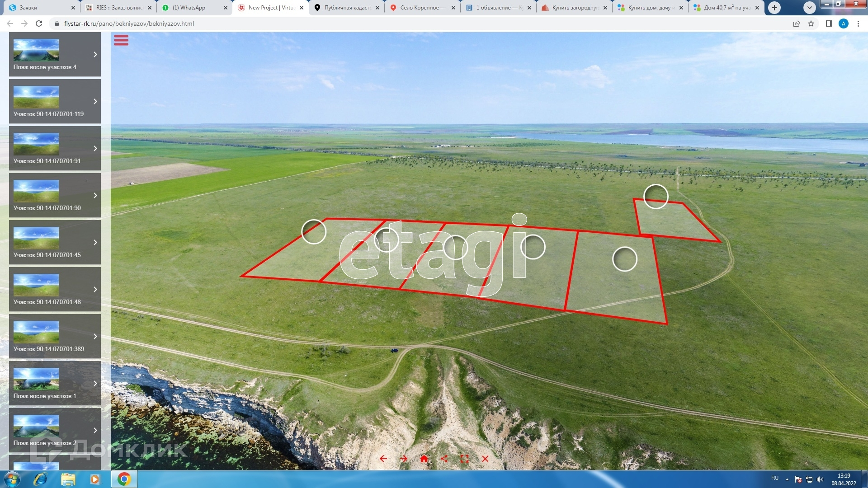Open Chrome from the Windows taskbar
The height and width of the screenshot is (488, 868).
[124, 479]
